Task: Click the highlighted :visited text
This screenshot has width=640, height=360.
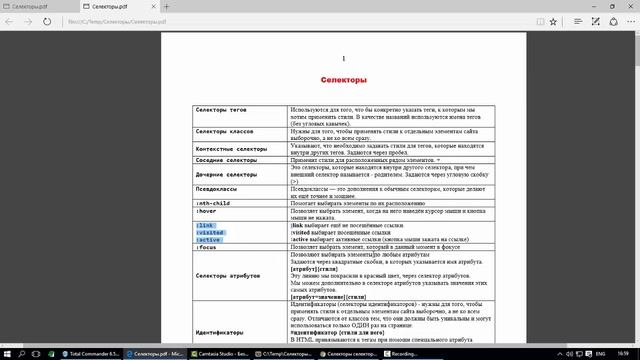Action: pyautogui.click(x=210, y=233)
